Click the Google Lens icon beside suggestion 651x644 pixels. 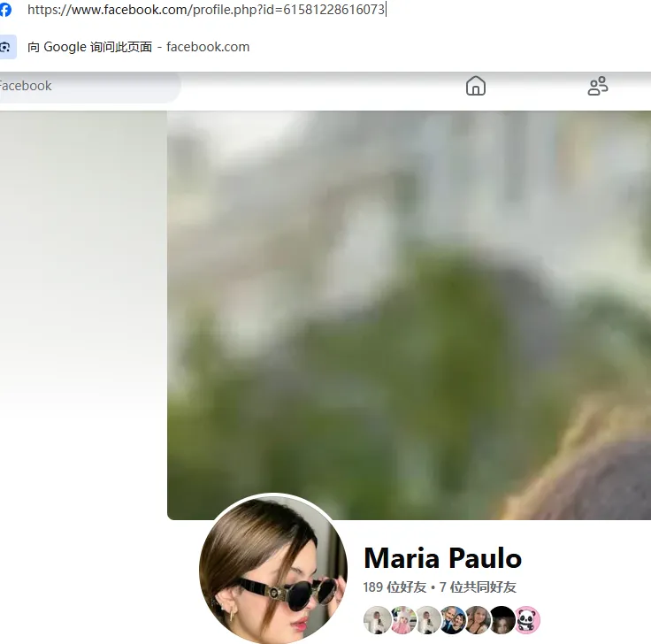pyautogui.click(x=6, y=47)
